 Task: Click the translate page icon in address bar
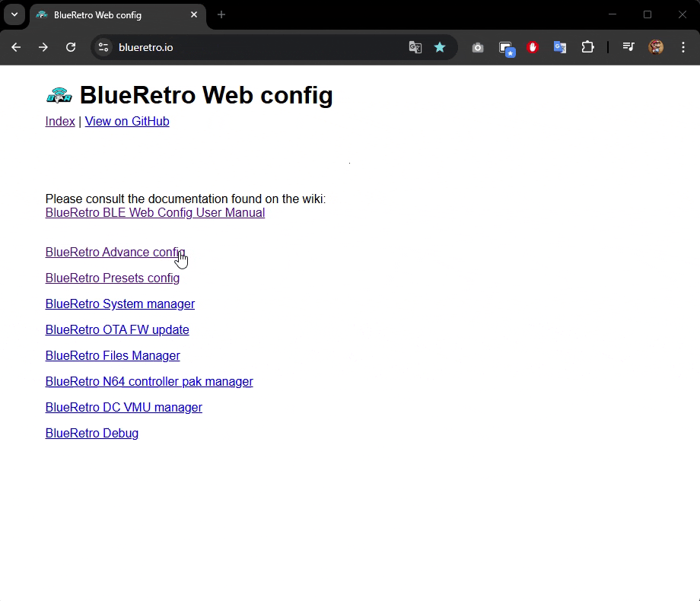pyautogui.click(x=415, y=47)
